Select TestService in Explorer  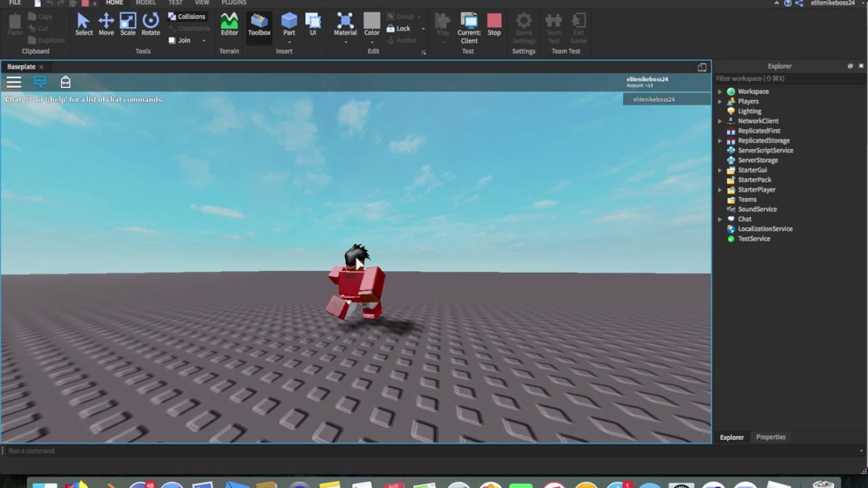753,239
